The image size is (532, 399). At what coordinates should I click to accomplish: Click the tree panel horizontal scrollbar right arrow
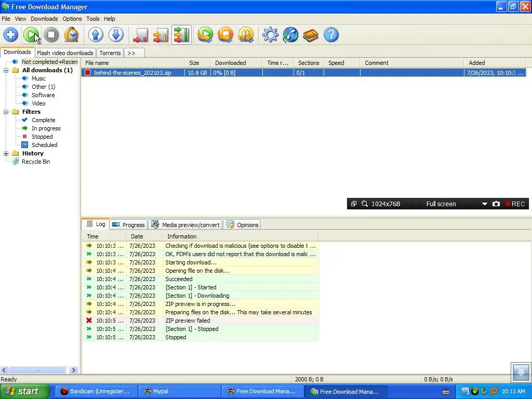tap(73, 370)
